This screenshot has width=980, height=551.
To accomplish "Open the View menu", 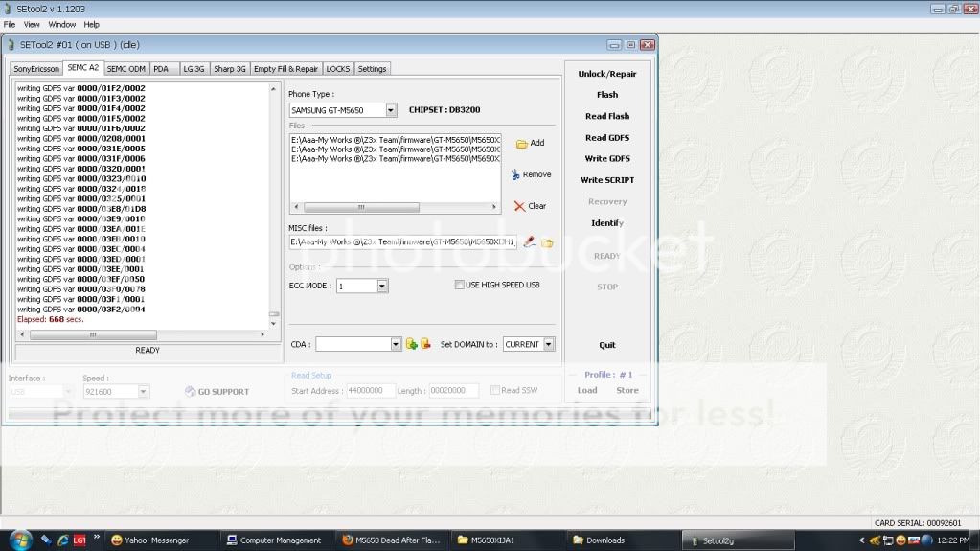I will [32, 24].
